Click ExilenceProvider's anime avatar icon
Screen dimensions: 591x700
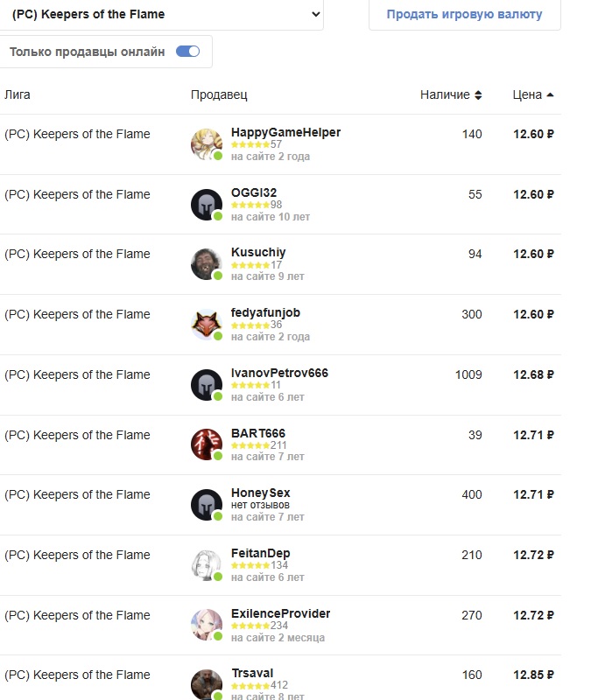[x=207, y=625]
